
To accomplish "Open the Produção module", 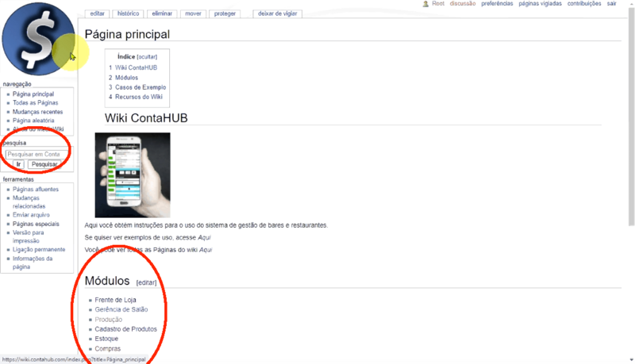I will (108, 320).
